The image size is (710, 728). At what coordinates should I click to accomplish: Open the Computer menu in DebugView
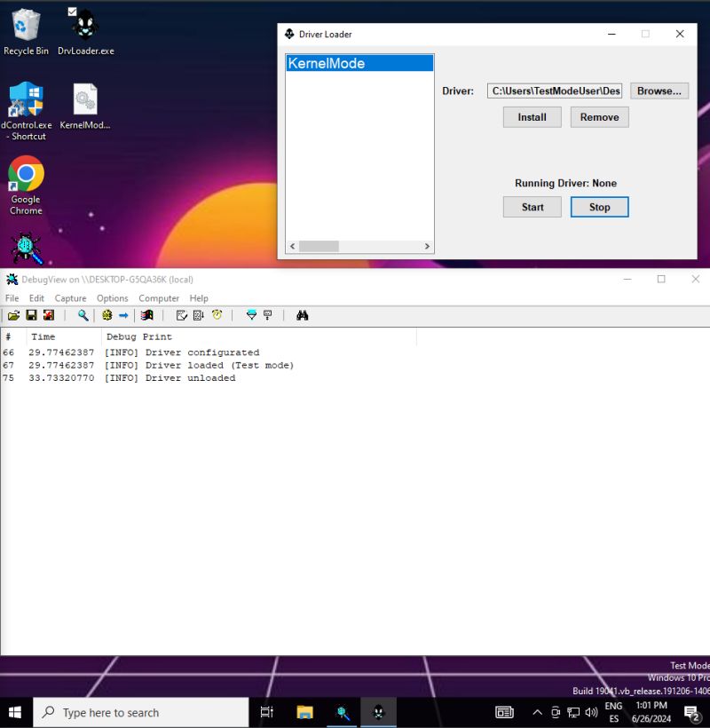(159, 298)
